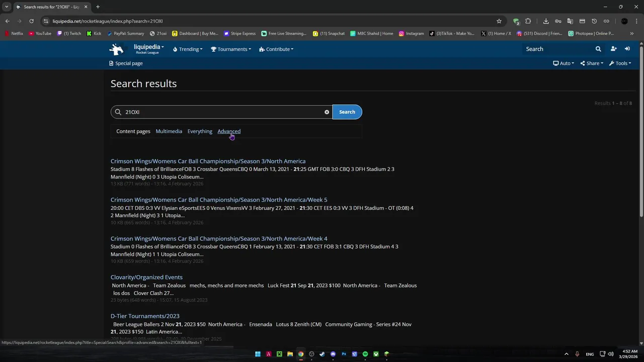
Task: Open the tab search dropdown arrow
Action: click(x=7, y=7)
